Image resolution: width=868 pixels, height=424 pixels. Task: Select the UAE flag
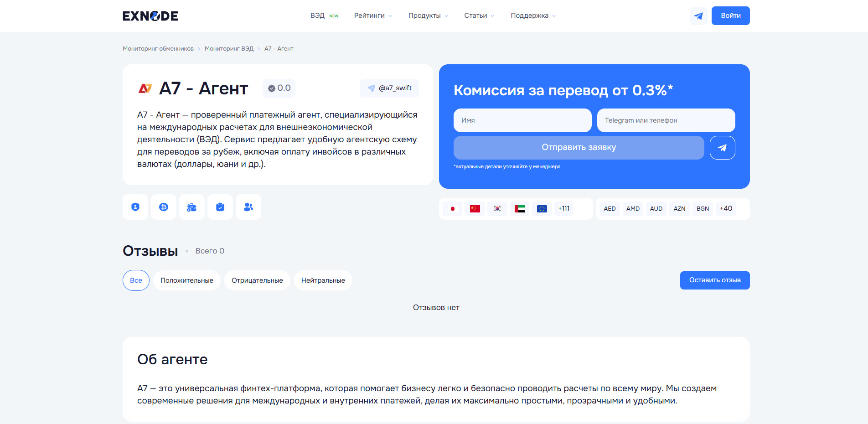(520, 209)
